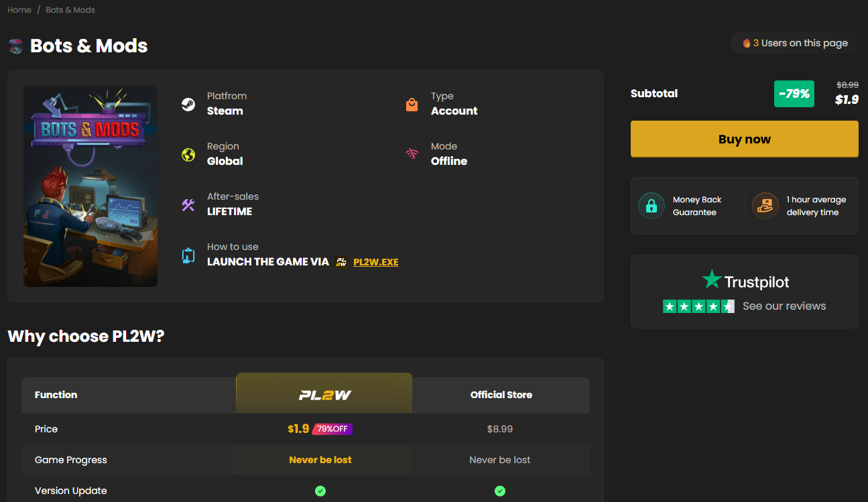Click Version Update checkmark in PL2W column
Screen dimensions: 868x502
click(320, 491)
